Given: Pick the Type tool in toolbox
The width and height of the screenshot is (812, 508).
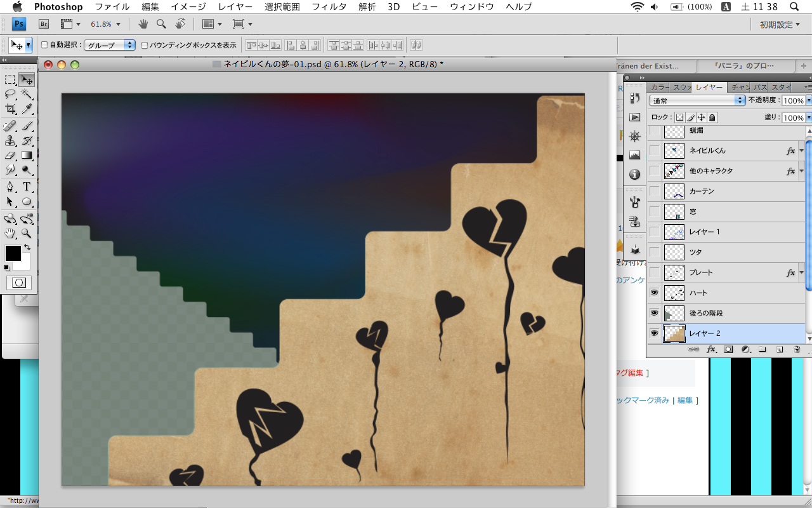Looking at the screenshot, I should [x=27, y=187].
